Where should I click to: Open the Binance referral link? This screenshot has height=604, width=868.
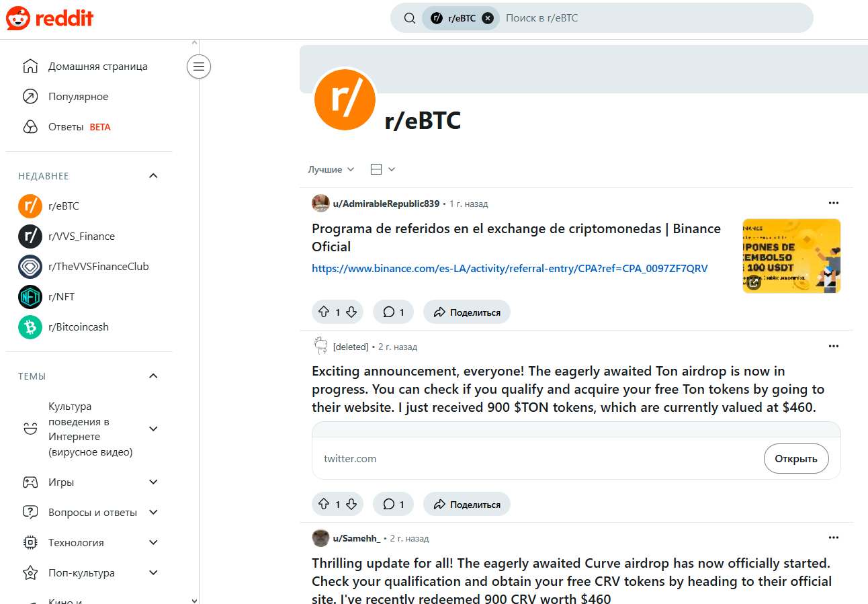coord(509,269)
